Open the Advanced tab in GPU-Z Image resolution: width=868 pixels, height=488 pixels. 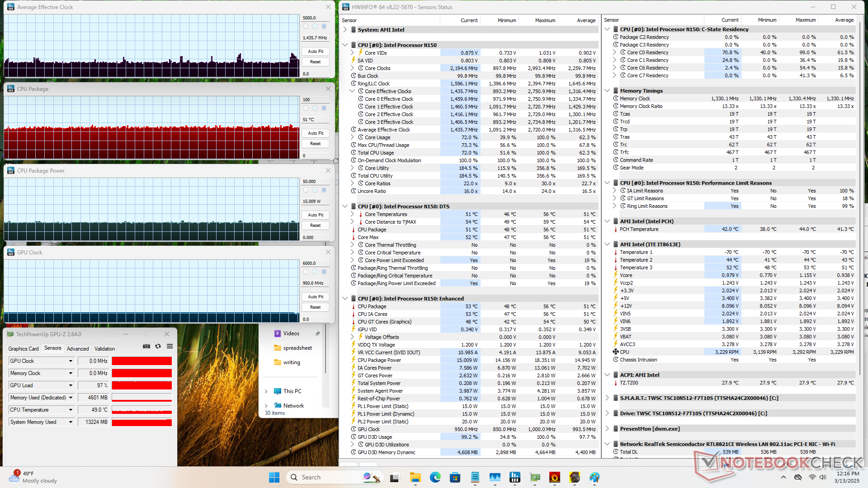pos(78,349)
